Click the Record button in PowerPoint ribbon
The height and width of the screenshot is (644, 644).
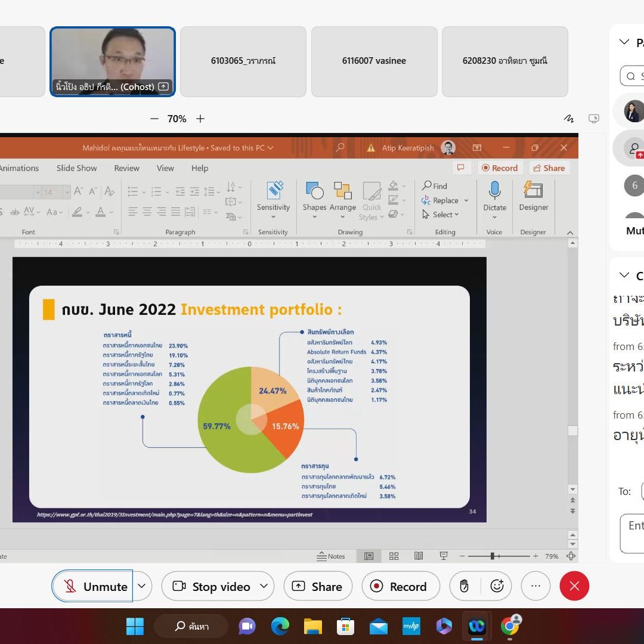[500, 168]
